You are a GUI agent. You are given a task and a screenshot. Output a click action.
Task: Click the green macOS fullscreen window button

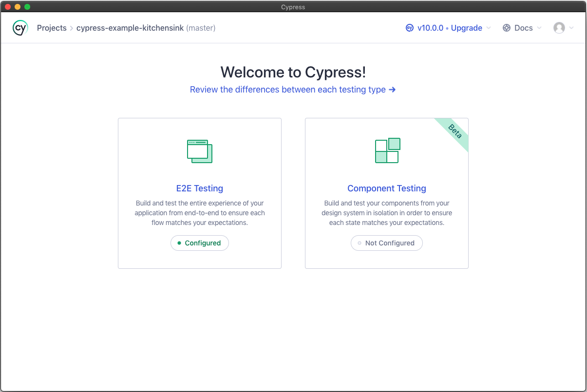pos(27,7)
